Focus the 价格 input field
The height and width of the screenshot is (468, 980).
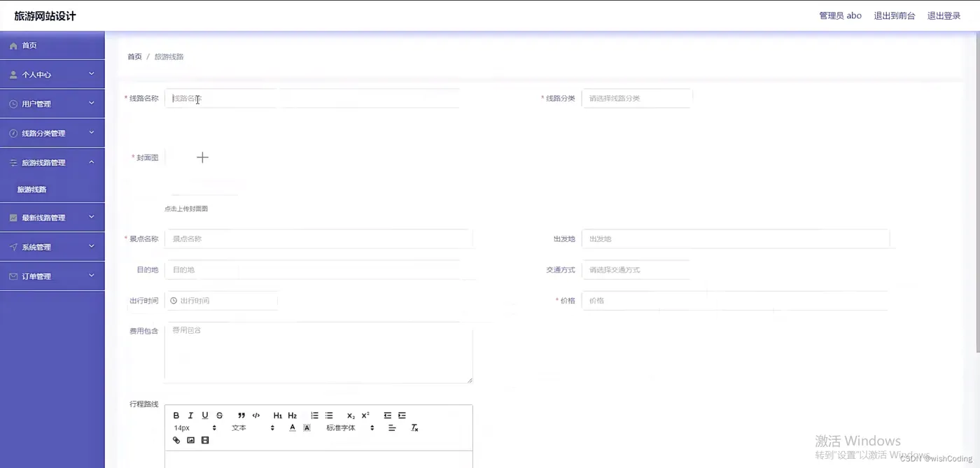click(736, 301)
